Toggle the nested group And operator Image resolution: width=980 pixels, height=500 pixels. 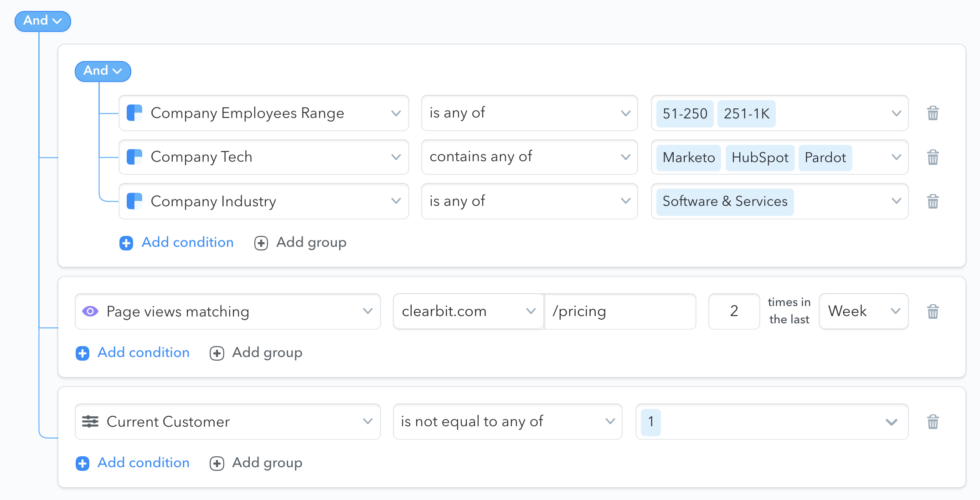click(x=103, y=71)
